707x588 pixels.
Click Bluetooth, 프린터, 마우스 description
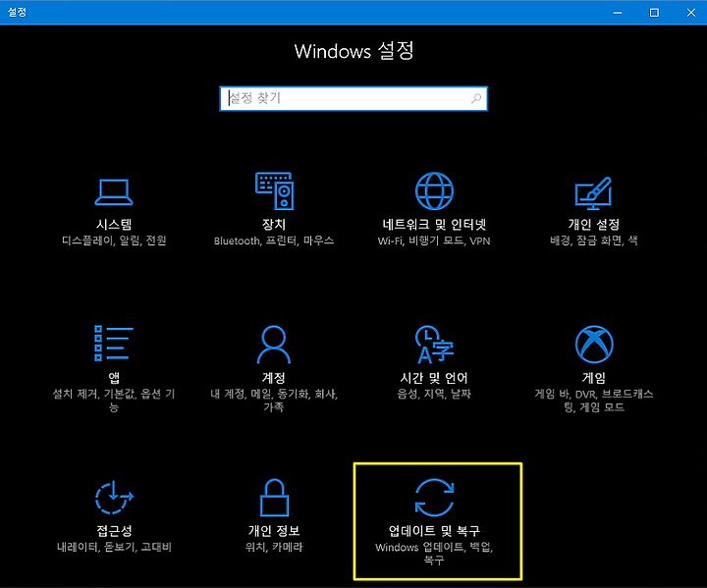point(274,241)
